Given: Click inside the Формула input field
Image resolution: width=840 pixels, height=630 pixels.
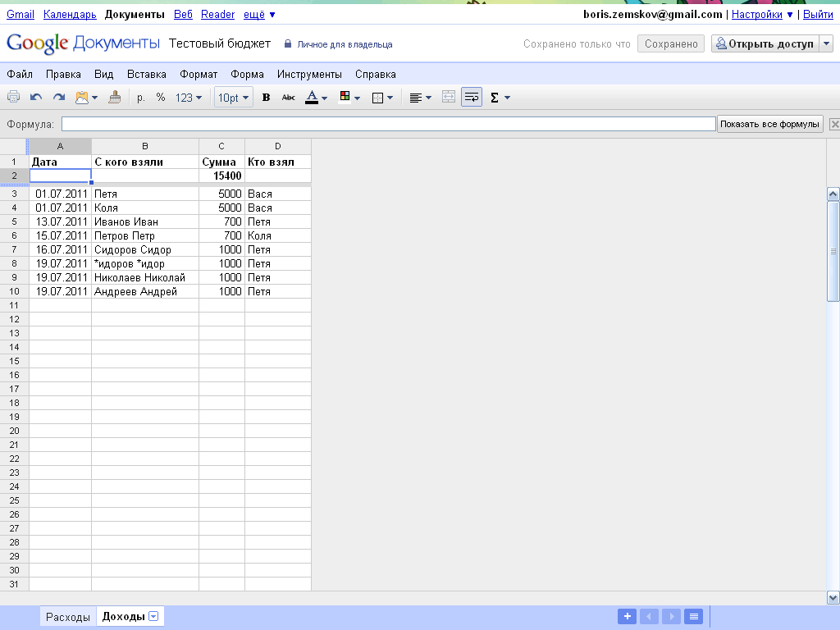Looking at the screenshot, I should [x=388, y=124].
